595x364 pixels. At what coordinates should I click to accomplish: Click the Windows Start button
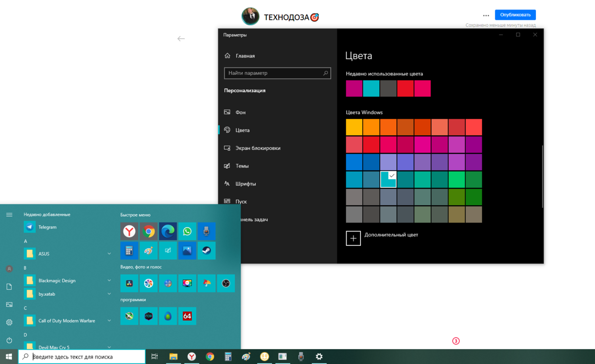8,356
